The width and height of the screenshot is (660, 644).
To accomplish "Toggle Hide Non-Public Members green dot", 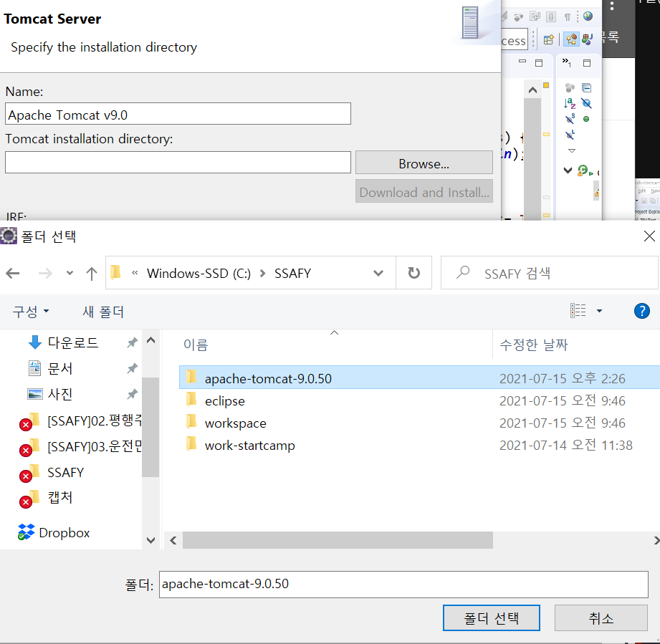I will tap(586, 119).
